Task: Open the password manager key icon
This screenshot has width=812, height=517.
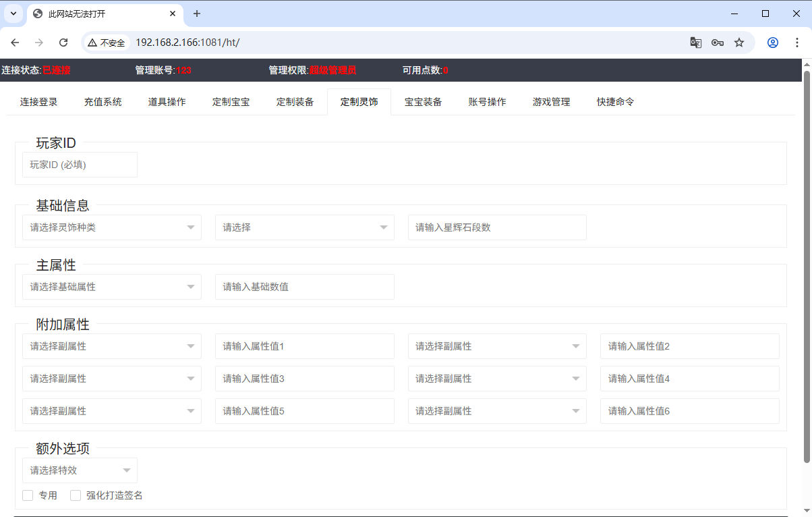Action: point(717,43)
